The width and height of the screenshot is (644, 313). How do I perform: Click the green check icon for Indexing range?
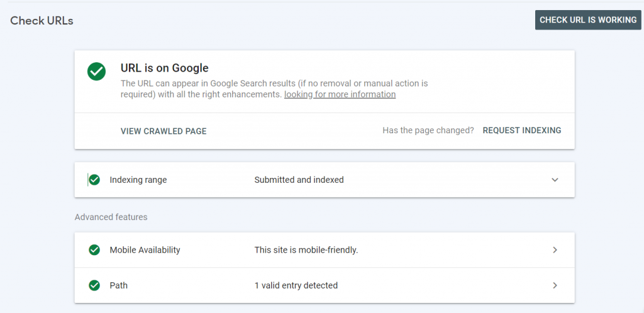tap(94, 180)
